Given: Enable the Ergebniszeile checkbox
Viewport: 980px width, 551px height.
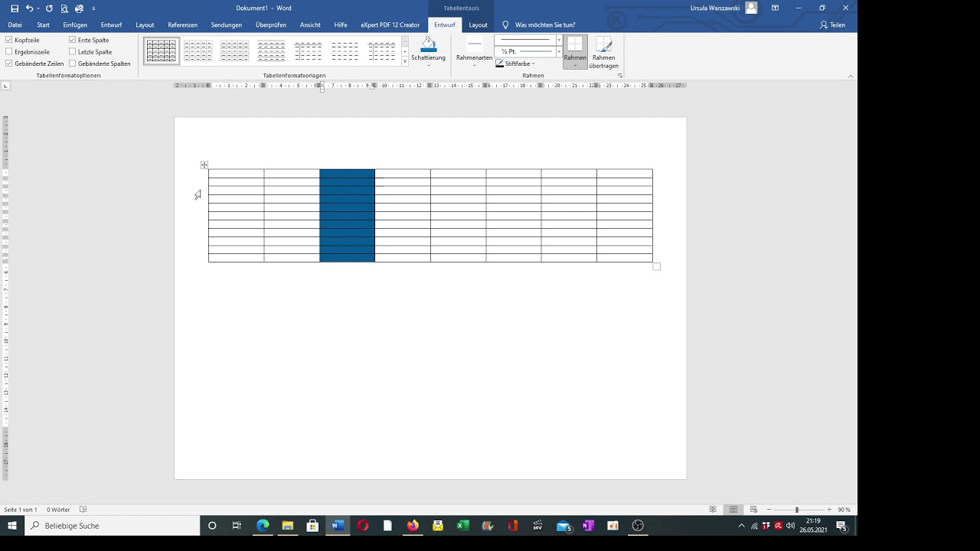Looking at the screenshot, I should [9, 52].
